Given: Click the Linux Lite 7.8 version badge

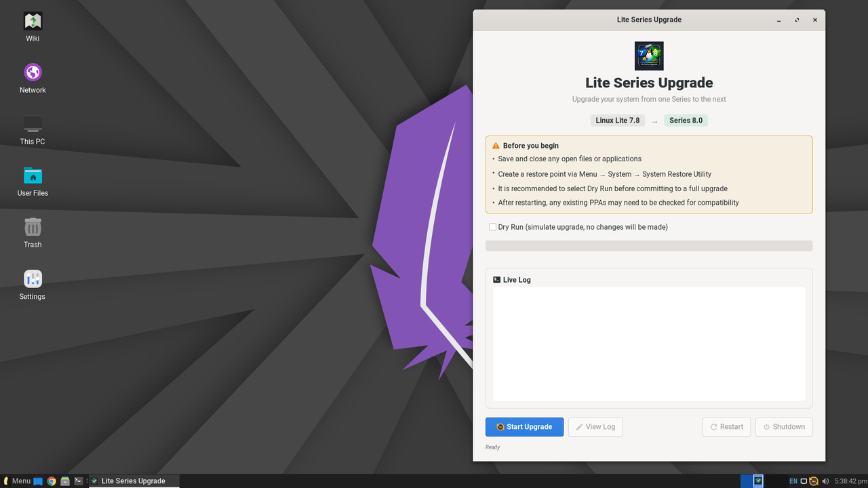Looking at the screenshot, I should (x=618, y=121).
